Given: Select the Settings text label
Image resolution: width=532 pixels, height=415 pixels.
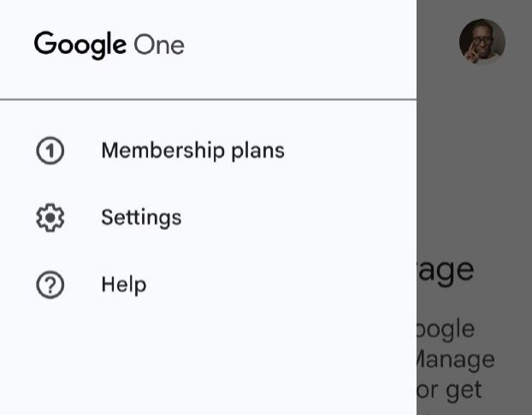Looking at the screenshot, I should [141, 218].
